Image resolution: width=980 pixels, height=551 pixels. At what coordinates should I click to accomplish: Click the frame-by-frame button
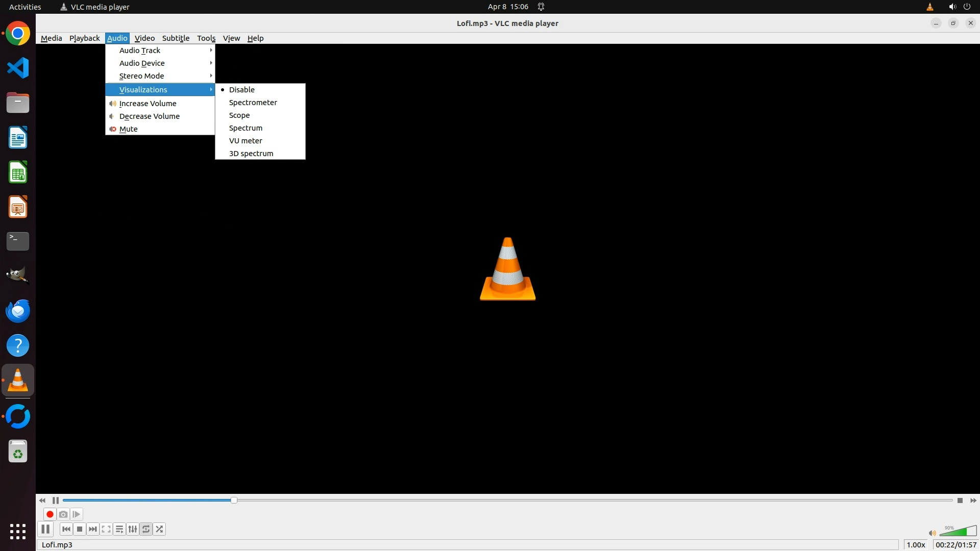(x=77, y=514)
